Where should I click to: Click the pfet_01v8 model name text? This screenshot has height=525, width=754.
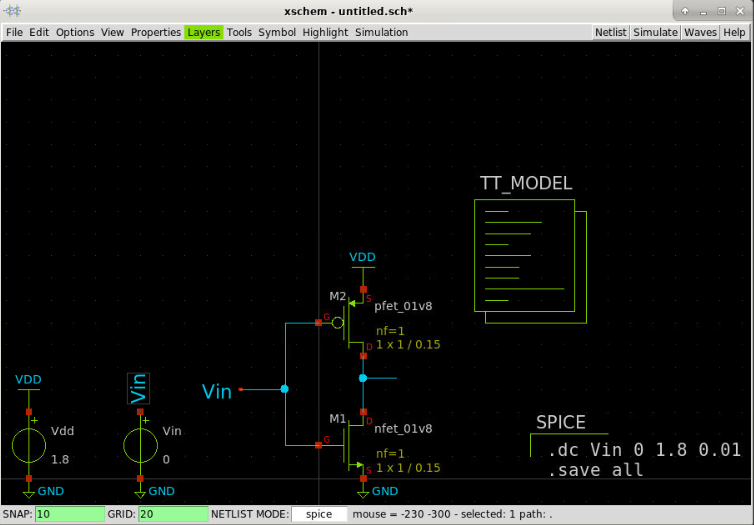(x=403, y=306)
